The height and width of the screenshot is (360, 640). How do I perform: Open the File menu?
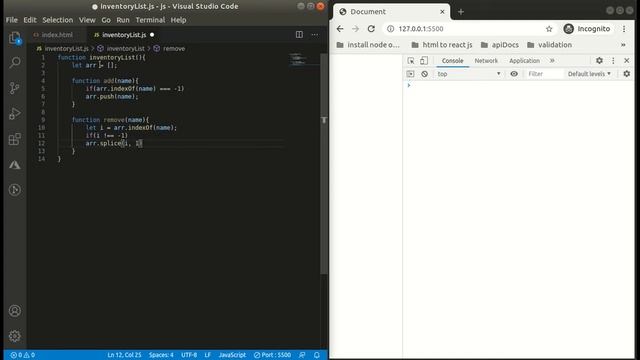coord(11,20)
